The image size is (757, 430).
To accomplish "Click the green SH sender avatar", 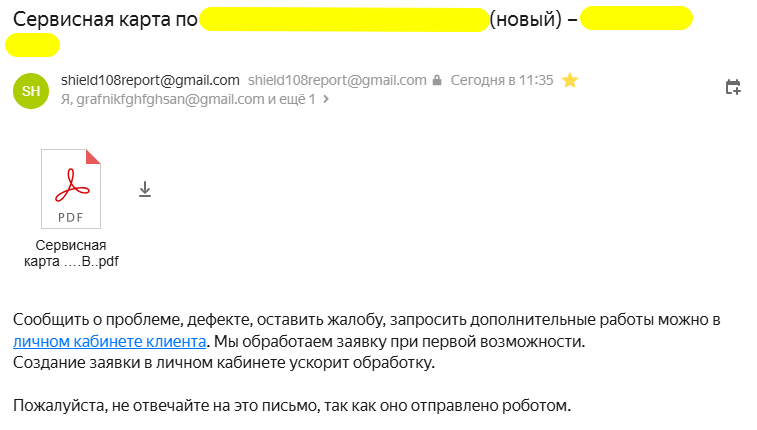I will (31, 90).
